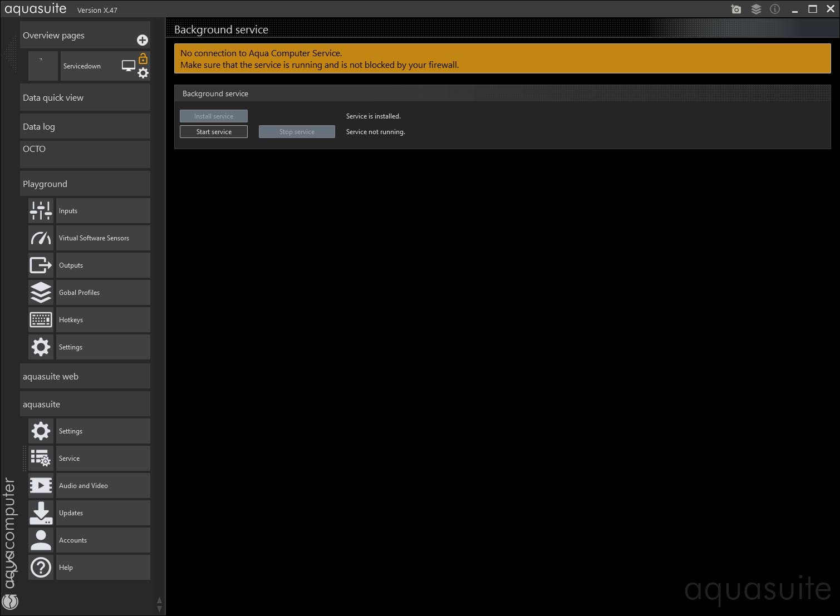Viewport: 840px width, 616px height.
Task: Click the 'Service not running.' status text
Action: 376,132
